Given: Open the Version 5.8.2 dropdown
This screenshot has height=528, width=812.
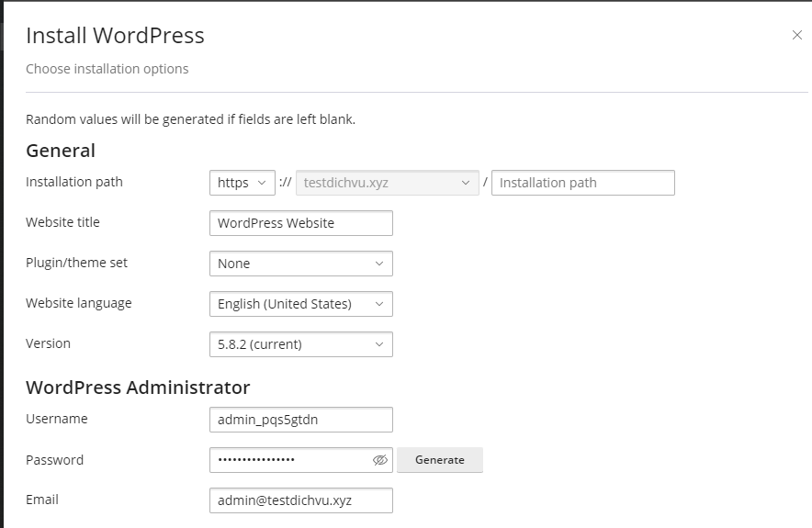Looking at the screenshot, I should [x=301, y=344].
